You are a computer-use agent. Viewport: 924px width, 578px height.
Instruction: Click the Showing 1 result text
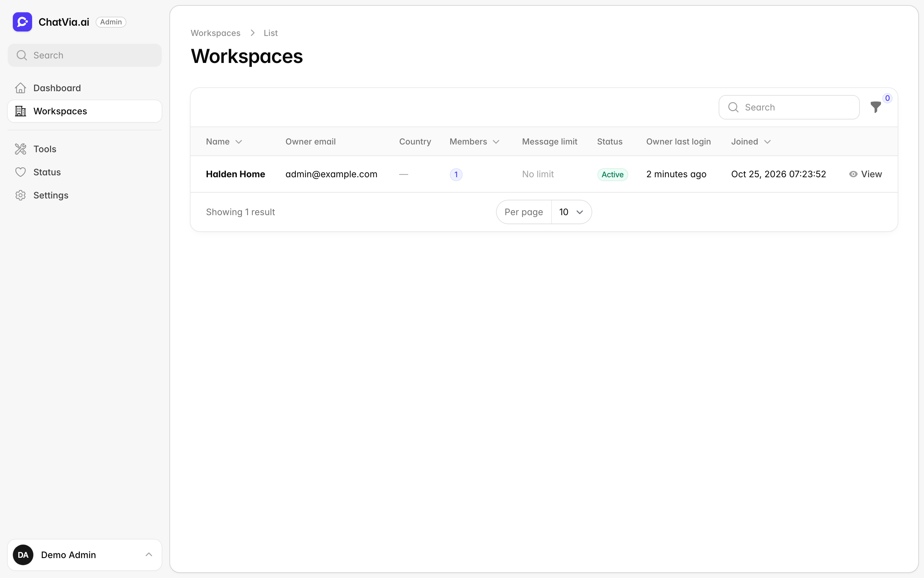[240, 212]
